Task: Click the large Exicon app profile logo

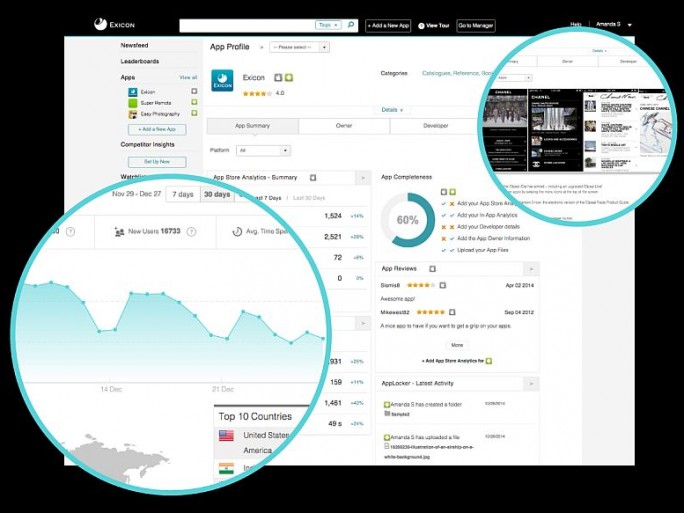Action: [222, 80]
